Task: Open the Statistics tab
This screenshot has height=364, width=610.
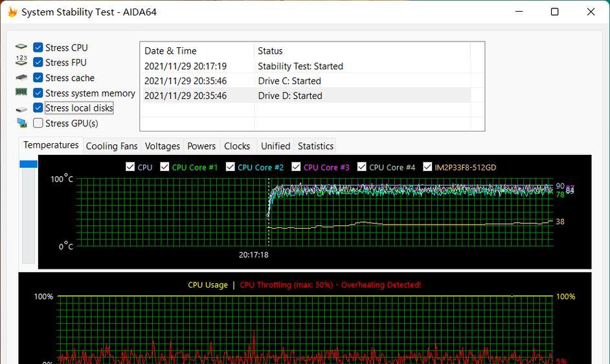Action: click(315, 146)
